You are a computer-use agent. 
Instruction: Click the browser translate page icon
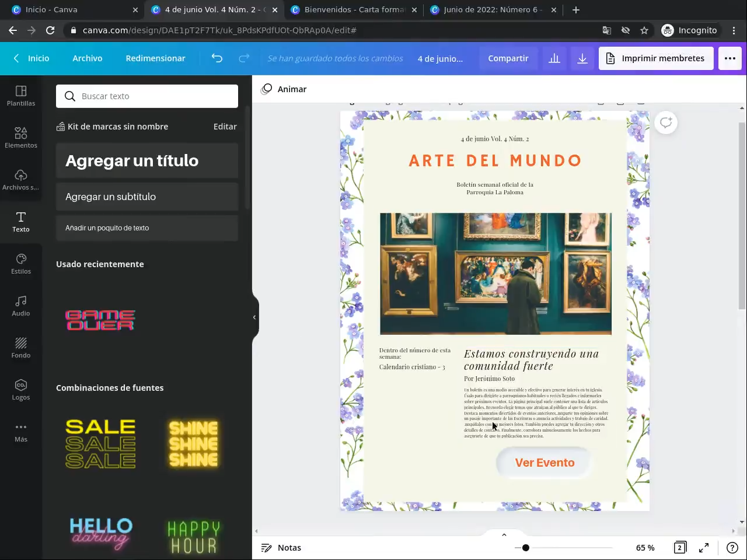pyautogui.click(x=607, y=30)
